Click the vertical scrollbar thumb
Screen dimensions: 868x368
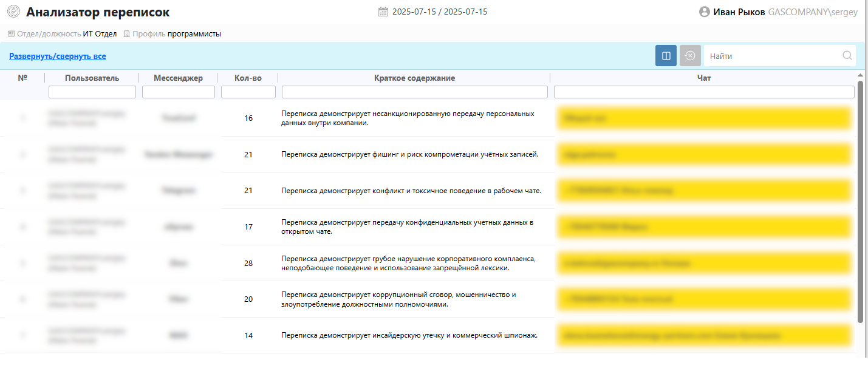(859, 200)
